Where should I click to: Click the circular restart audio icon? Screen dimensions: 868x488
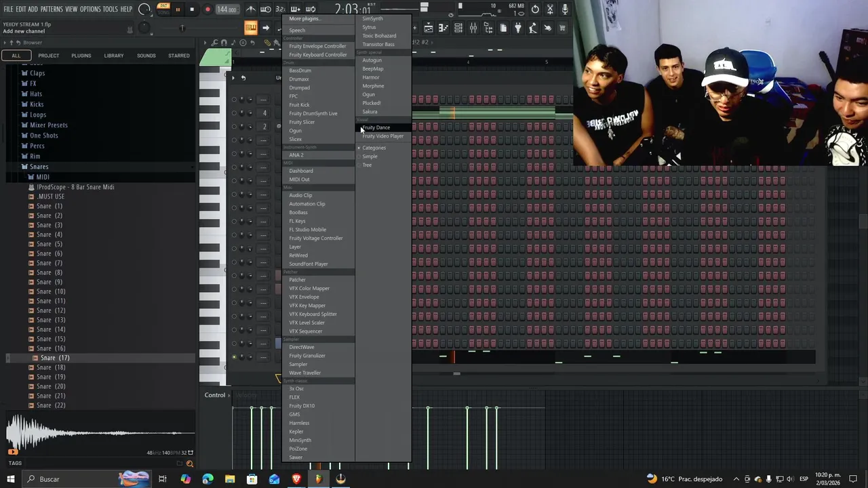point(535,9)
